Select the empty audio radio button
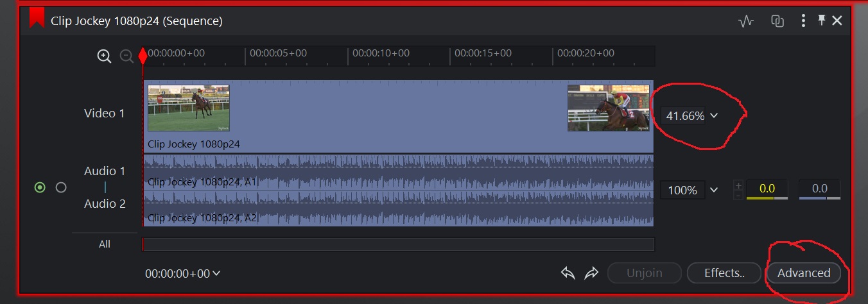Screen dimensions: 868x304 (x=61, y=188)
